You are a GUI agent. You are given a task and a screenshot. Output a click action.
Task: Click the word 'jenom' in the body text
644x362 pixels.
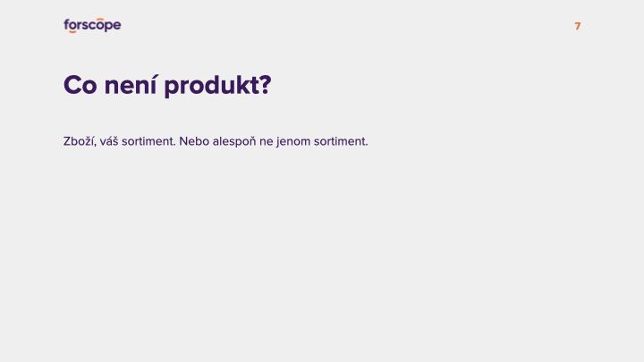(293, 141)
